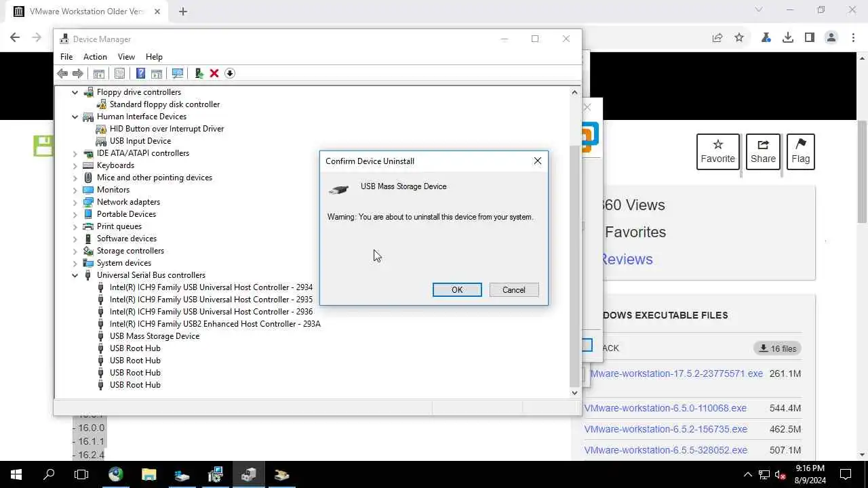
Task: Click the share page icon in browser toolbar
Action: coord(717,38)
